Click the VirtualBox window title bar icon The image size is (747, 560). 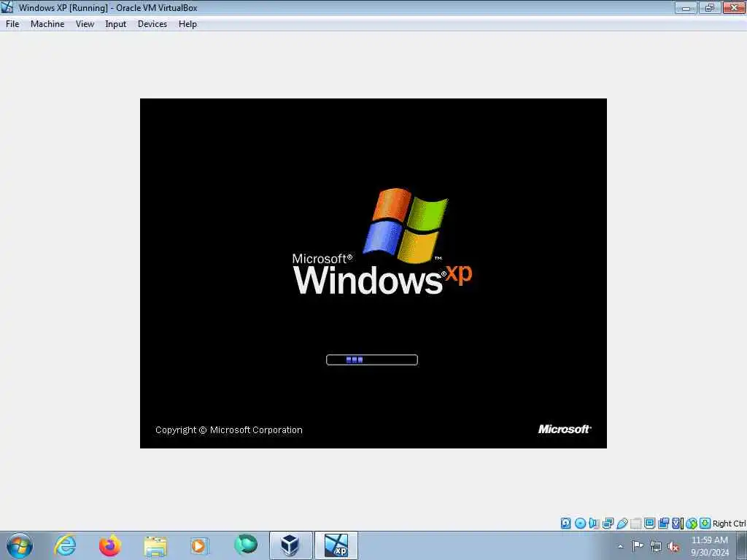(7, 7)
